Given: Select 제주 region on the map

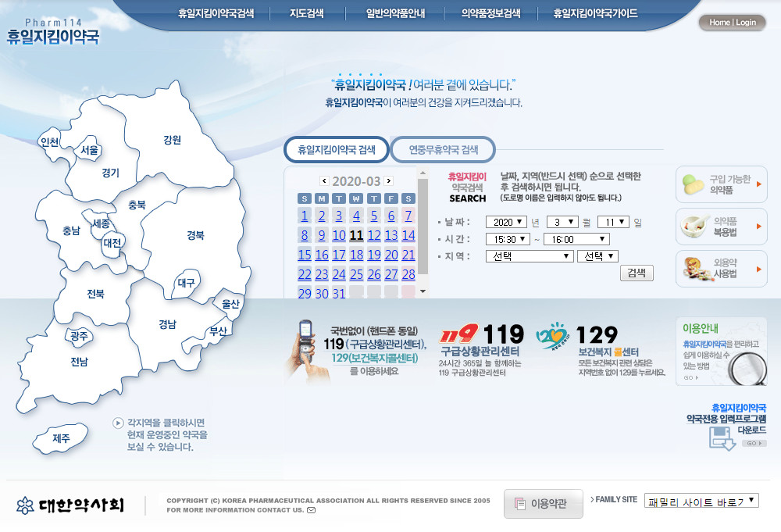Looking at the screenshot, I should (61, 438).
